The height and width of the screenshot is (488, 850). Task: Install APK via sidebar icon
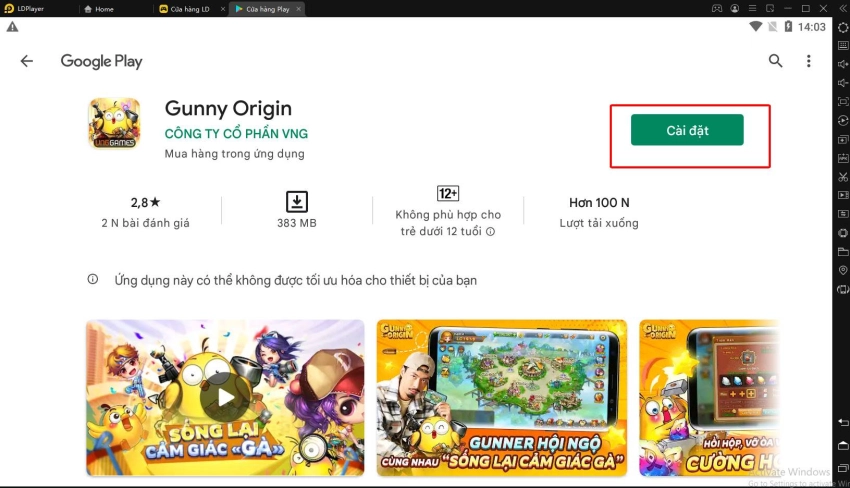point(843,158)
